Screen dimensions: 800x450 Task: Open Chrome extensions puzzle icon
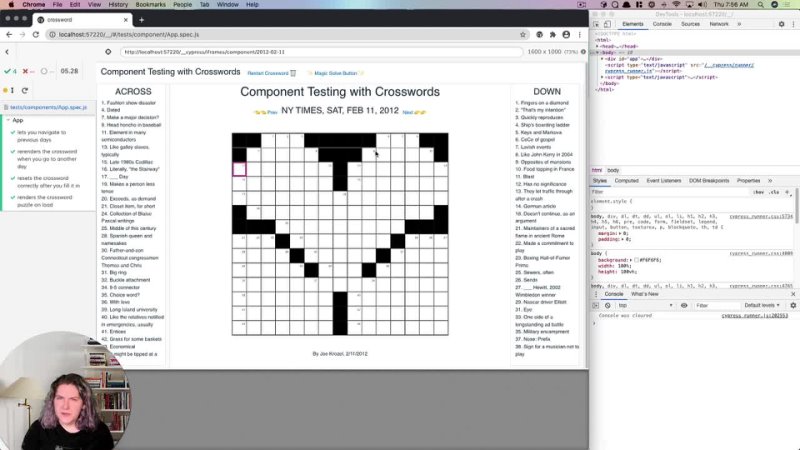point(553,35)
